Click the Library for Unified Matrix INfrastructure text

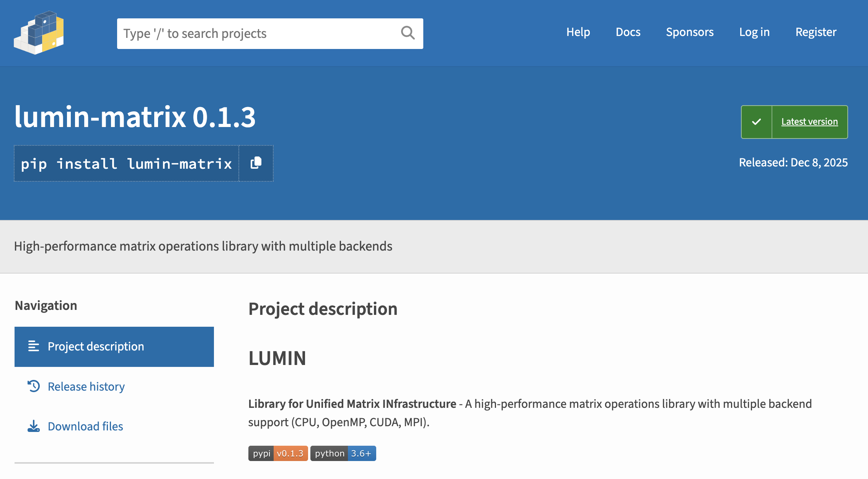(352, 404)
